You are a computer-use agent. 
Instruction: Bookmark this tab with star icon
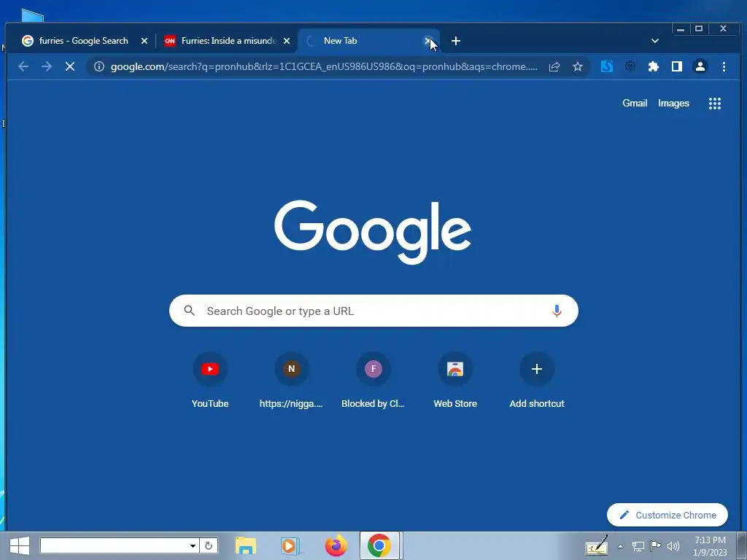click(578, 66)
